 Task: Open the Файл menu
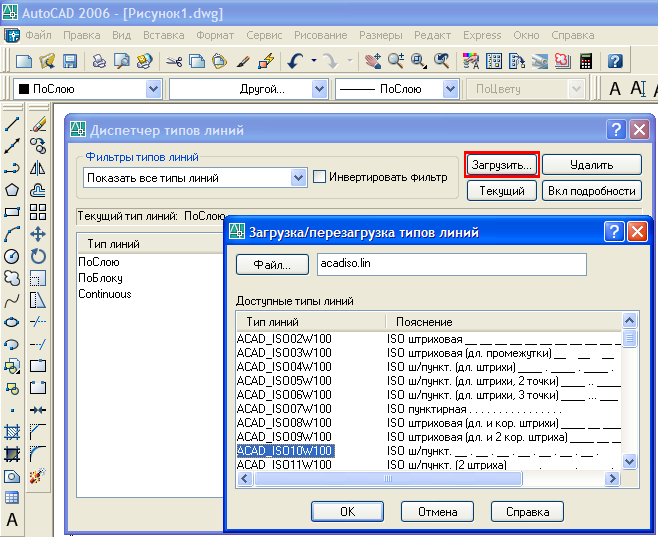[x=38, y=35]
